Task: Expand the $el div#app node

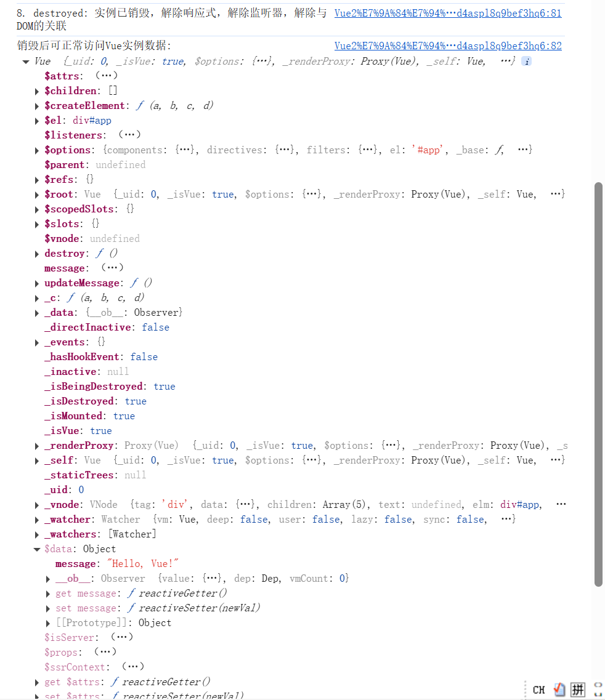Action: pyautogui.click(x=36, y=121)
